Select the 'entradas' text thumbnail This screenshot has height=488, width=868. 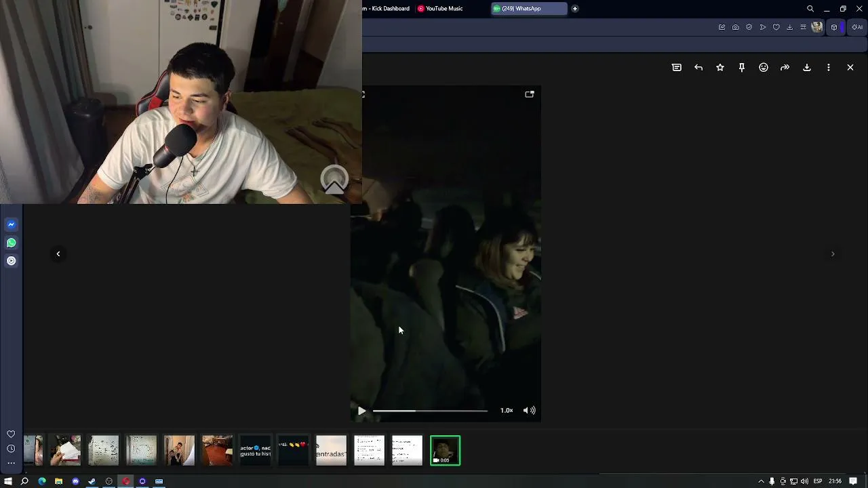(x=331, y=451)
